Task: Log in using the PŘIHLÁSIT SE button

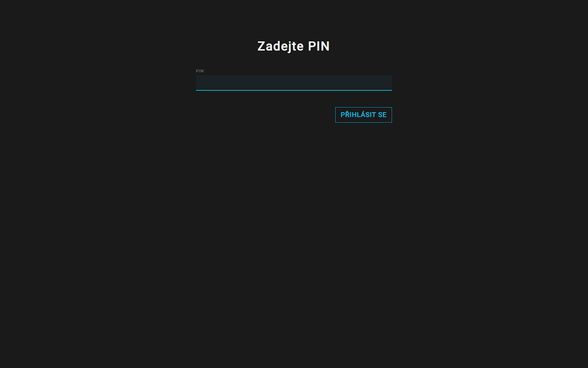Action: (363, 115)
